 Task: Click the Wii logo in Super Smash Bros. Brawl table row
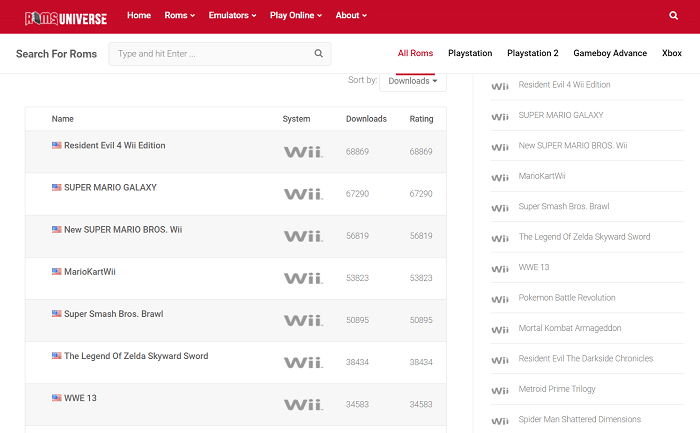tap(304, 321)
